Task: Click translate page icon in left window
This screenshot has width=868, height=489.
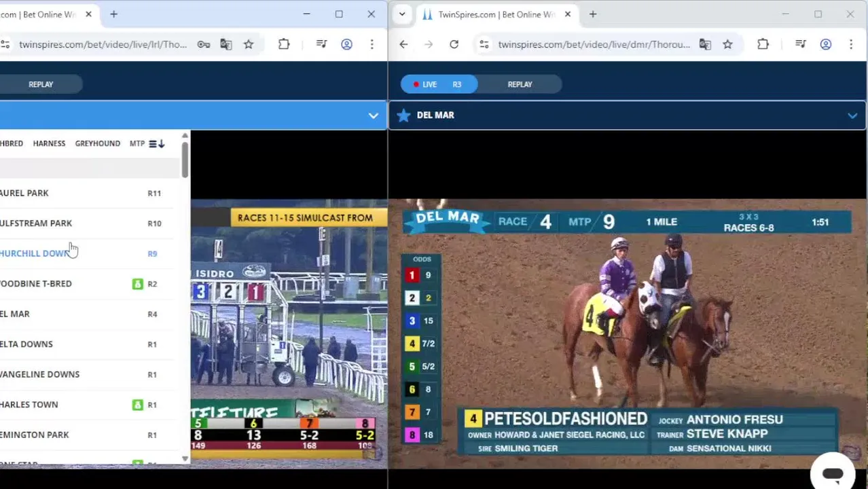Action: tap(226, 45)
